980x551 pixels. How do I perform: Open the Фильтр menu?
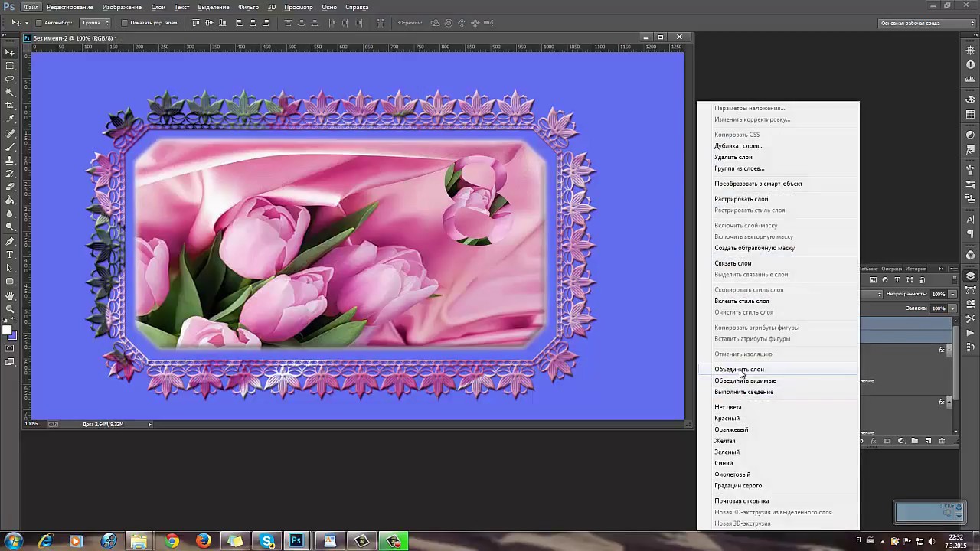pos(248,7)
